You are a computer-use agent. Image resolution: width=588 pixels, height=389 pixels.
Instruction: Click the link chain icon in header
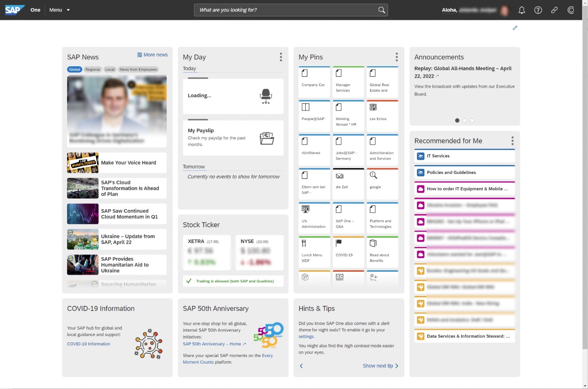554,10
